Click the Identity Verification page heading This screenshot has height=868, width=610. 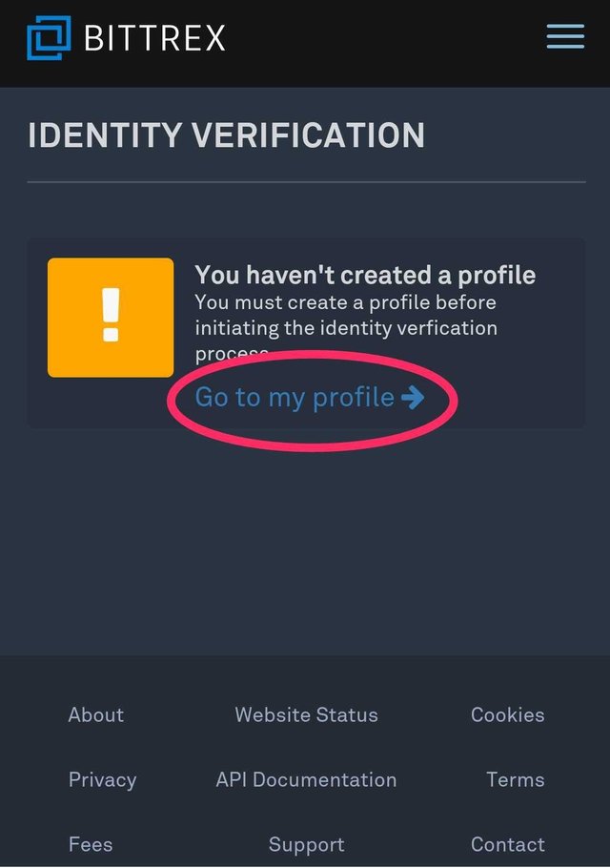(x=226, y=134)
